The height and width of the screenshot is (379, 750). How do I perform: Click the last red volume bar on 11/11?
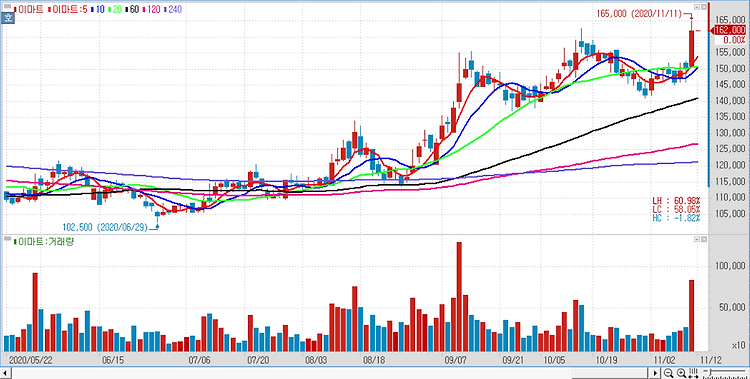(692, 315)
